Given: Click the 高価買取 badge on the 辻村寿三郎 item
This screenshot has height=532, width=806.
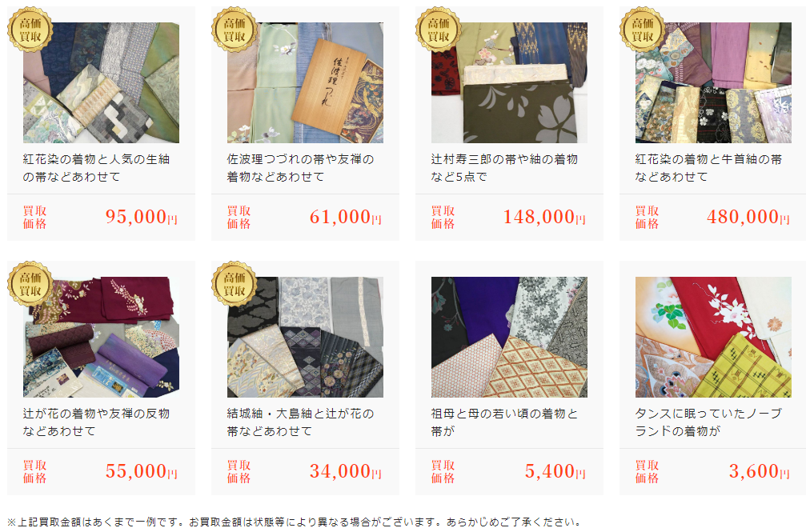Looking at the screenshot, I should pos(439,30).
